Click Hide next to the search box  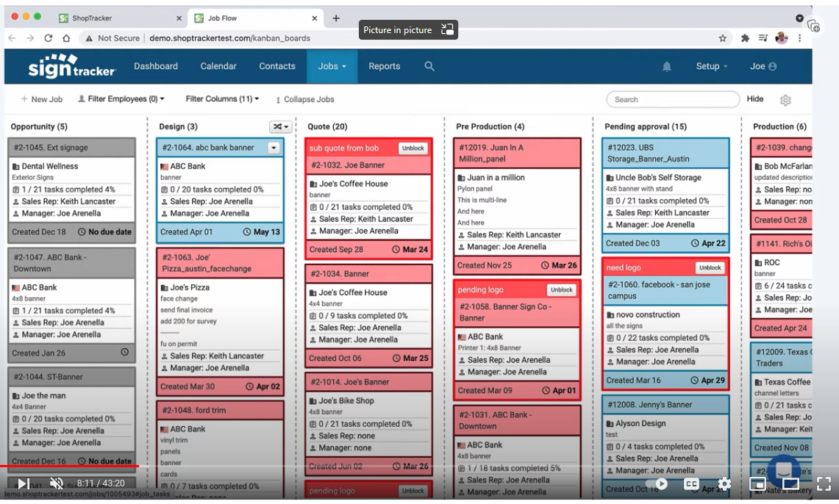pyautogui.click(x=755, y=99)
